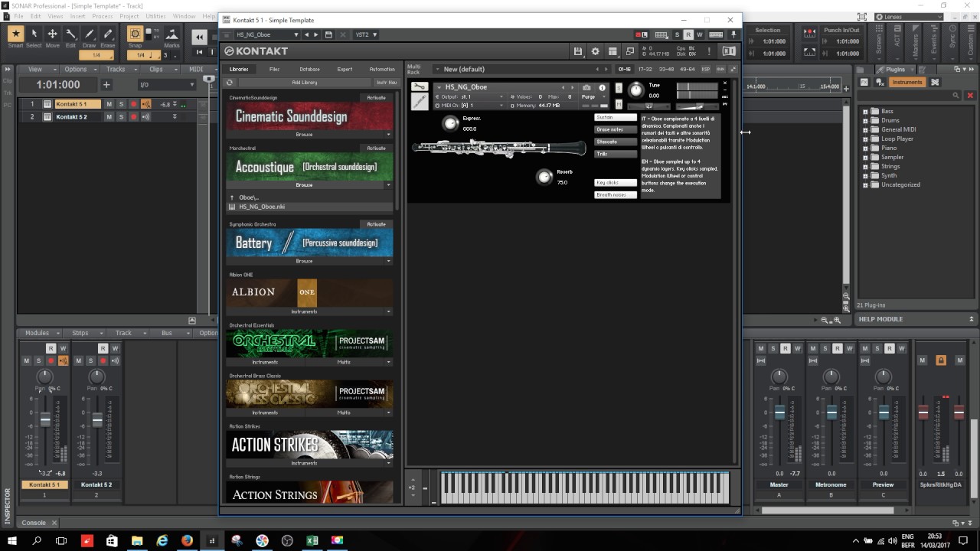Toggle input echo on Kontakt 5 2 track

145,117
